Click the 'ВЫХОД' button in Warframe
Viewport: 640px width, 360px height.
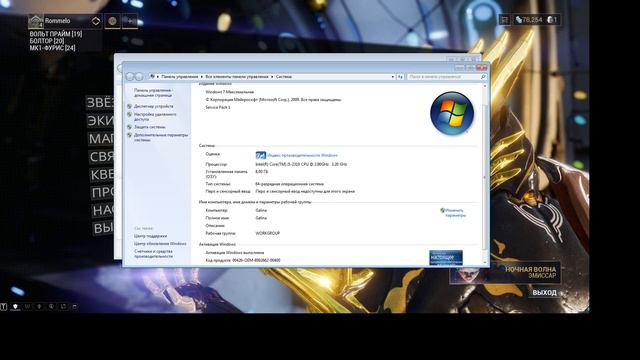click(544, 293)
